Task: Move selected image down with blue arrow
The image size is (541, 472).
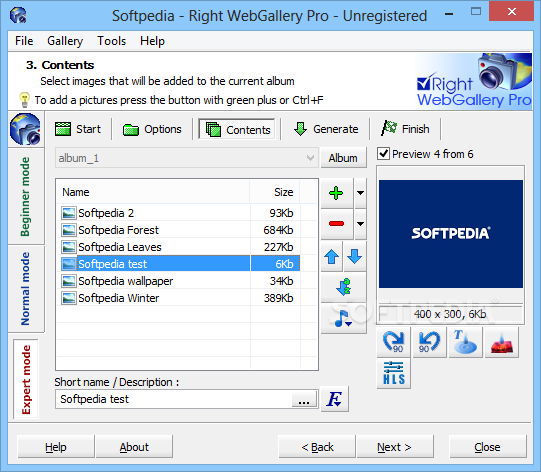Action: click(355, 257)
